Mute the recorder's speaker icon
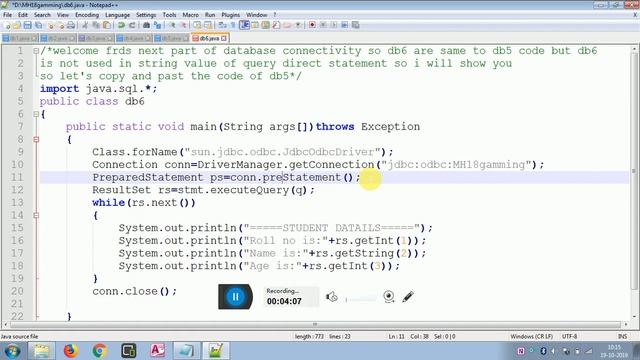Screen dimensions: 640x360 coord(331,297)
